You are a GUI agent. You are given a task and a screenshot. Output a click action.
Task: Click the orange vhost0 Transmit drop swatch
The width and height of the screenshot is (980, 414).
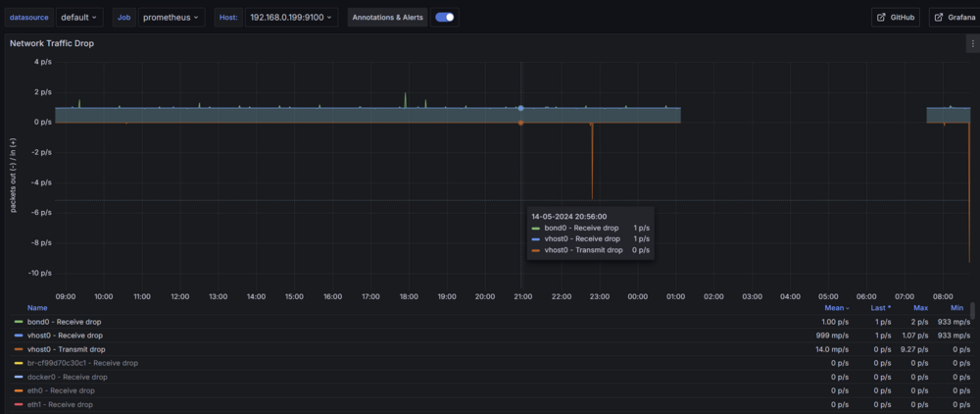point(18,349)
